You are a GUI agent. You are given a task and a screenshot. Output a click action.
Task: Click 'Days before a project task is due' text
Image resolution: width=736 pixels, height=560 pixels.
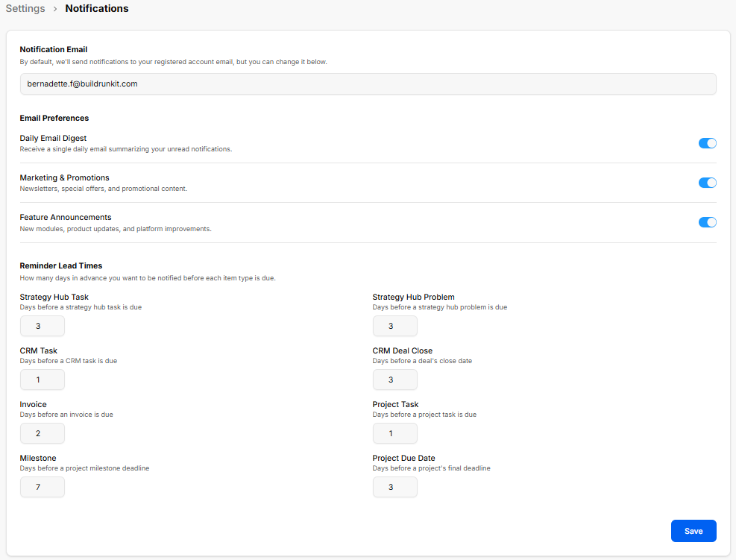click(424, 415)
